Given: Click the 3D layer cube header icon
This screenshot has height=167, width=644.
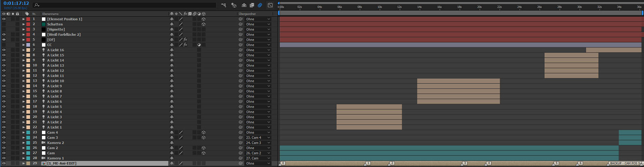Looking at the screenshot, I should click(x=204, y=14).
